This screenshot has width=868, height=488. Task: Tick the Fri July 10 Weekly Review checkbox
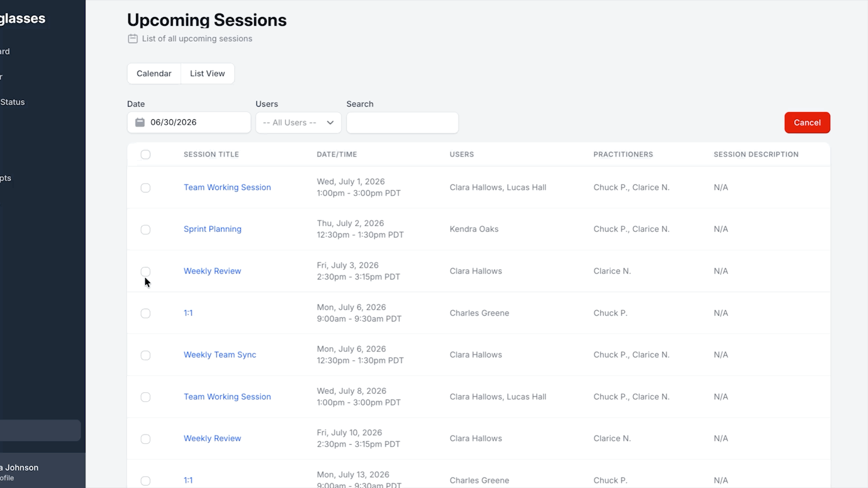click(145, 439)
